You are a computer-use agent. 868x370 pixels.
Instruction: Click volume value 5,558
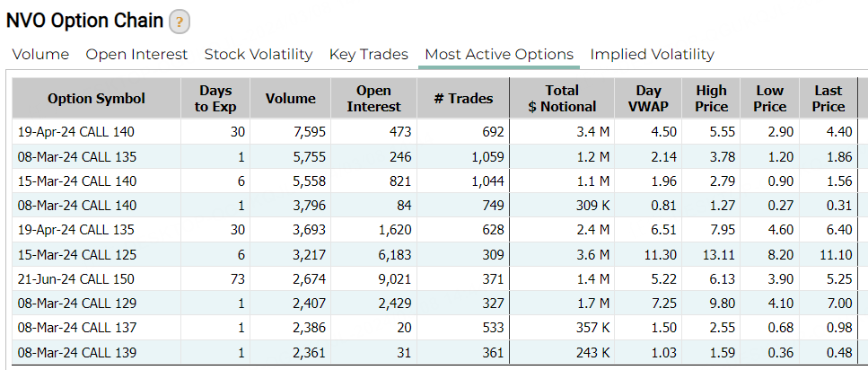coord(310,181)
